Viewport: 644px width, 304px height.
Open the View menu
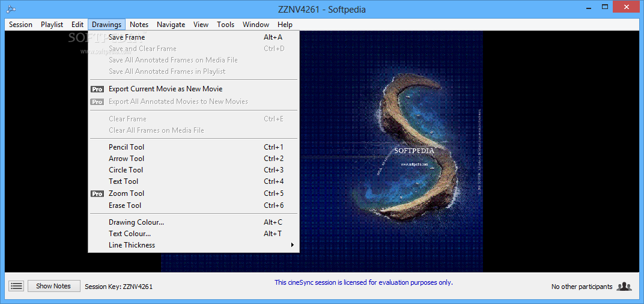(x=201, y=25)
